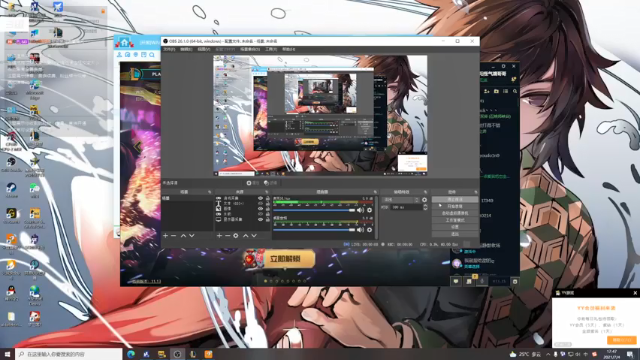Toggle visibility of the top source in list
The image size is (640, 360).
tap(260, 198)
